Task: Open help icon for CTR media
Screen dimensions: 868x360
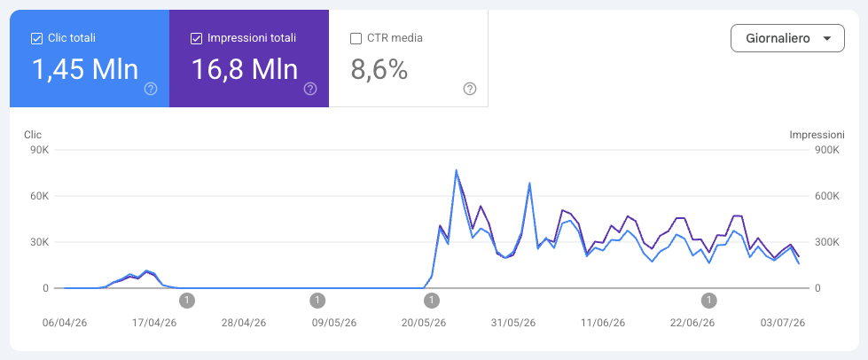Action: pyautogui.click(x=469, y=89)
